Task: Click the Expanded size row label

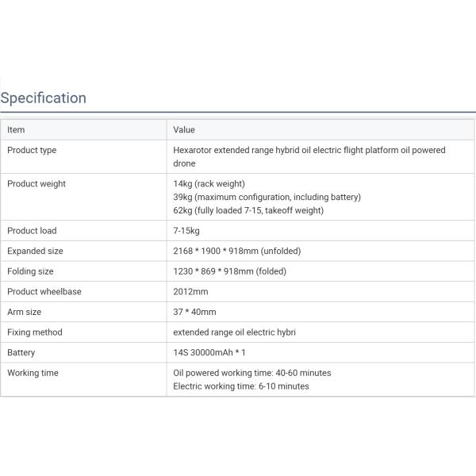Action: 35,251
